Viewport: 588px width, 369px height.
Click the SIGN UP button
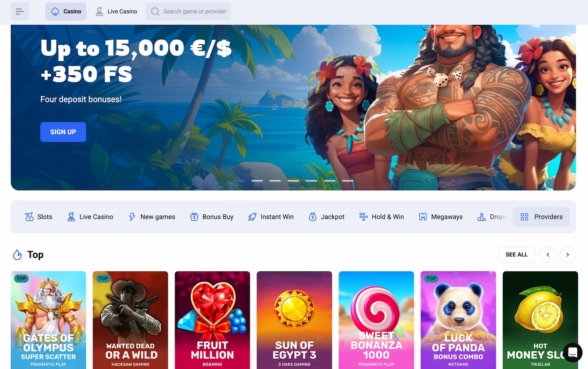pos(63,132)
